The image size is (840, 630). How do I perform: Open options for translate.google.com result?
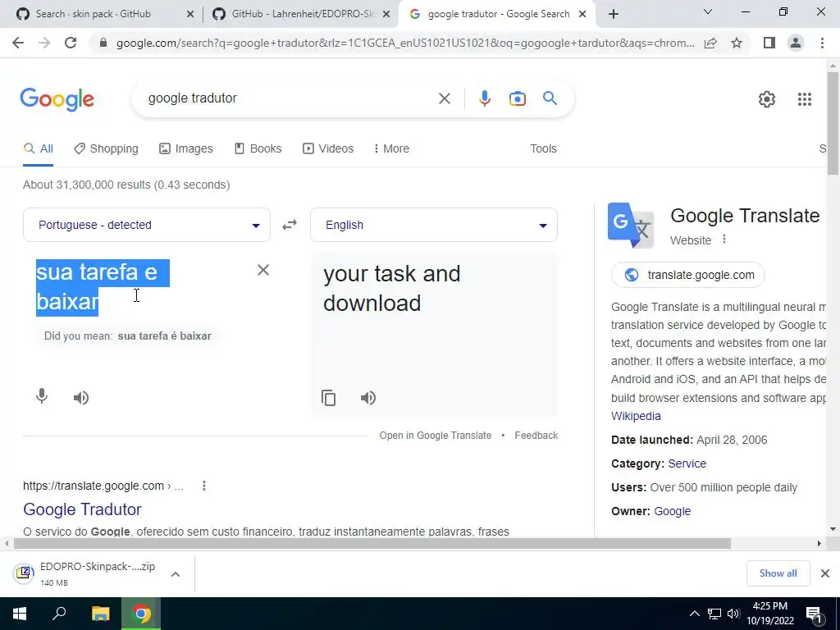click(x=204, y=486)
